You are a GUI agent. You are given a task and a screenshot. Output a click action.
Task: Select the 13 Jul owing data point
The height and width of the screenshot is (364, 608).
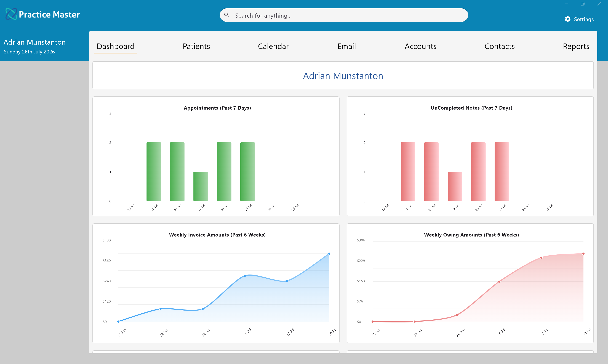point(541,258)
